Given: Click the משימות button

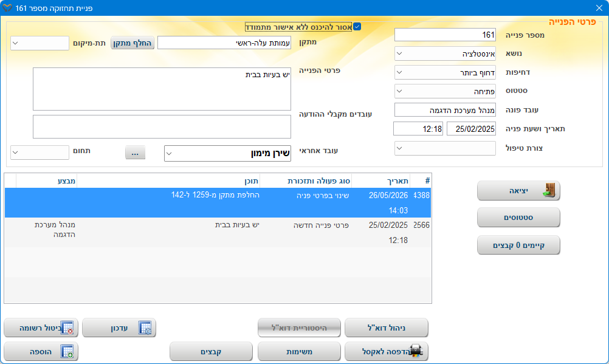Looking at the screenshot, I should (x=299, y=351).
